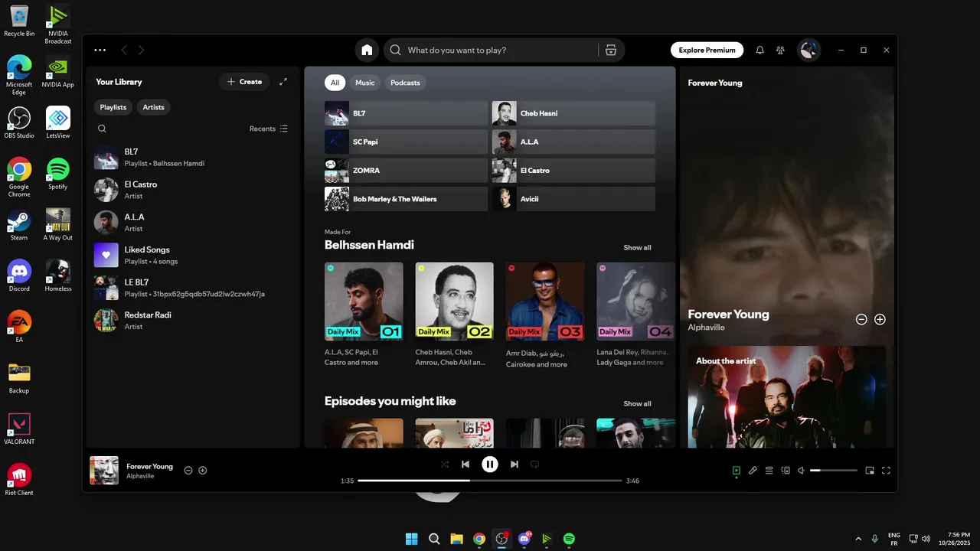The image size is (980, 551).
Task: Open the Daily Mix 03 card
Action: pyautogui.click(x=545, y=315)
